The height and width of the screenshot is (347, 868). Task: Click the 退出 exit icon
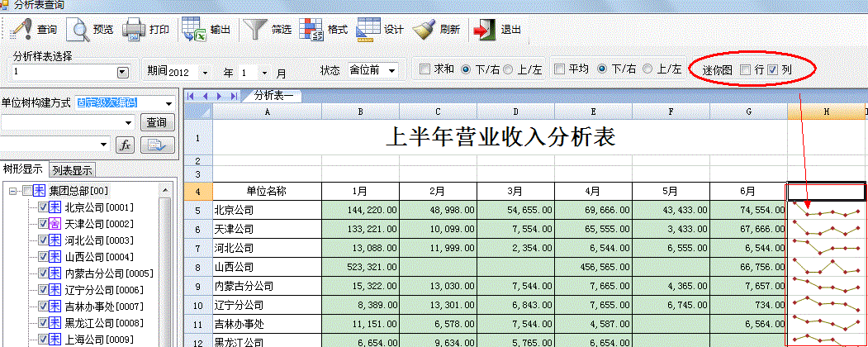[484, 30]
